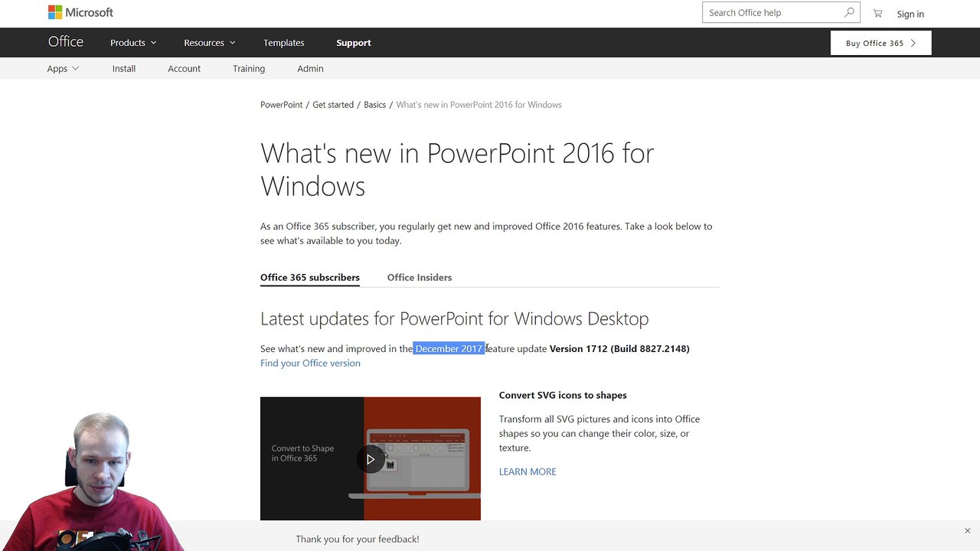The height and width of the screenshot is (551, 980).
Task: Click the highlighted December 2017 text
Action: [x=449, y=349]
